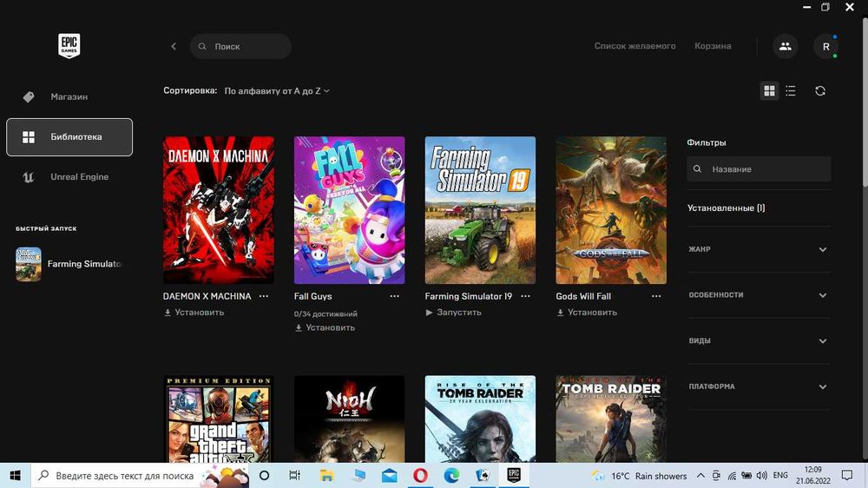
Task: Install Gods Will Fall
Action: 587,313
